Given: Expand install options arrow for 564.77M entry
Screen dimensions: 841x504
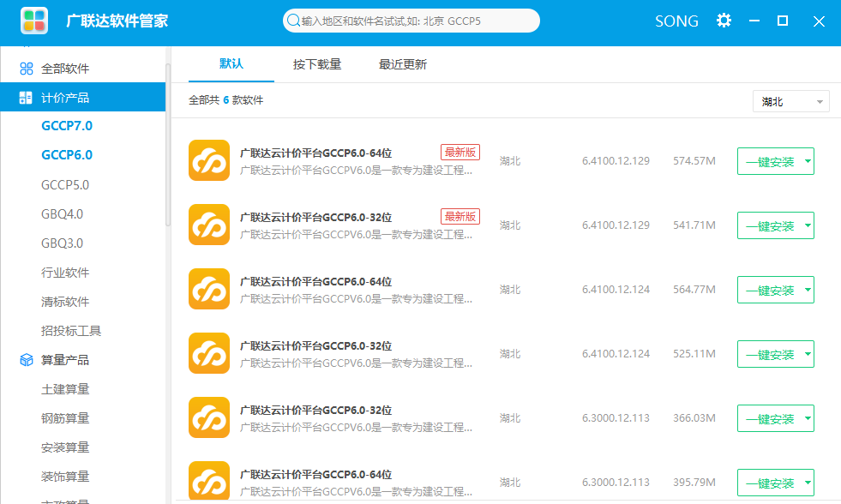Looking at the screenshot, I should point(808,290).
